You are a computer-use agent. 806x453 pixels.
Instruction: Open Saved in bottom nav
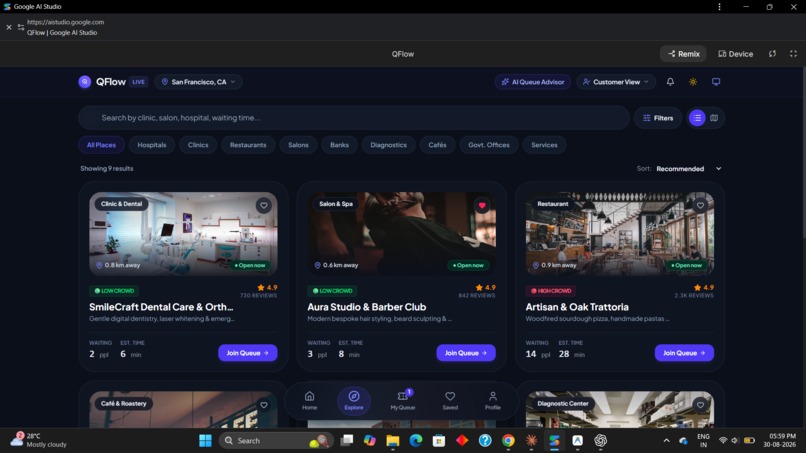[x=450, y=401]
